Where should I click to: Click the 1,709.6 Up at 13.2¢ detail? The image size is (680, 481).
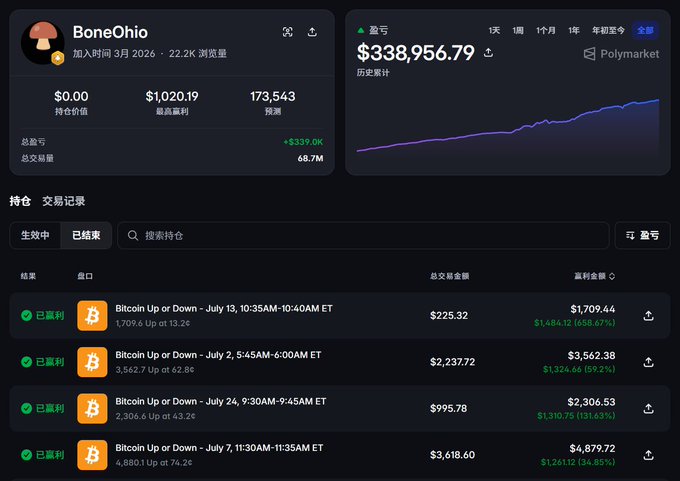tap(153, 323)
